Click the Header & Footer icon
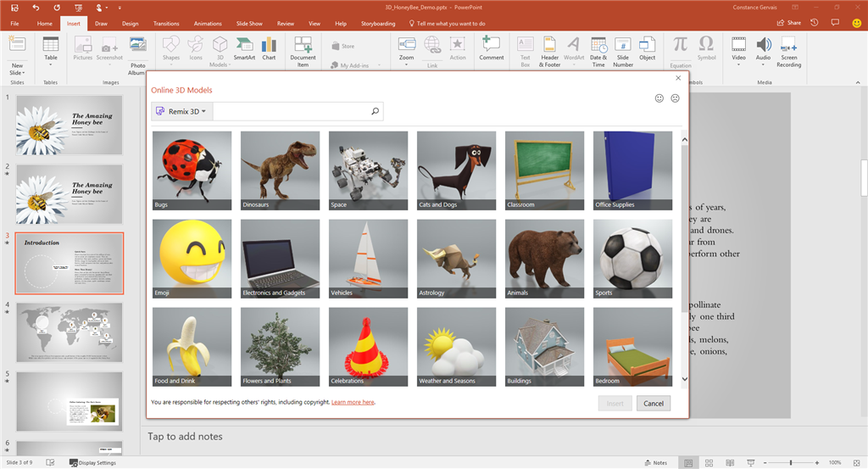The image size is (868, 469). coord(550,51)
